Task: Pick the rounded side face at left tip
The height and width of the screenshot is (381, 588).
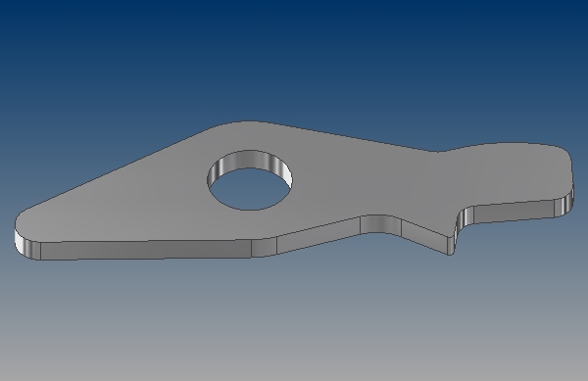Action: [x=27, y=245]
